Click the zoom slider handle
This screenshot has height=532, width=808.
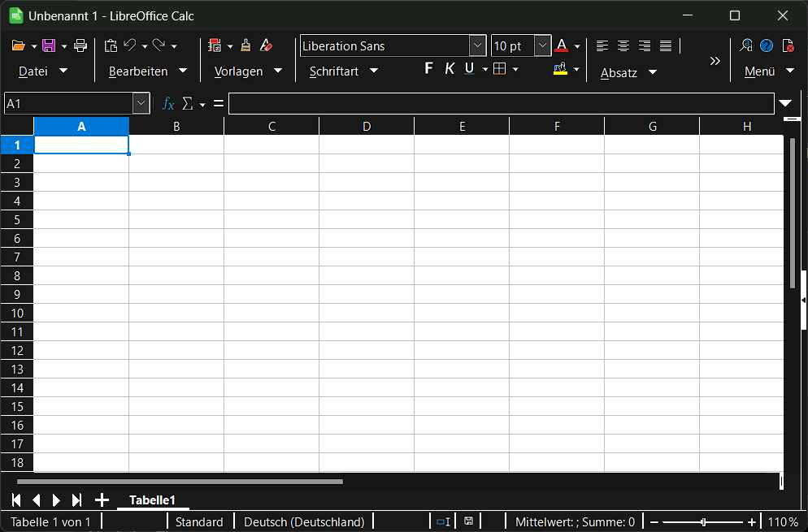[703, 521]
